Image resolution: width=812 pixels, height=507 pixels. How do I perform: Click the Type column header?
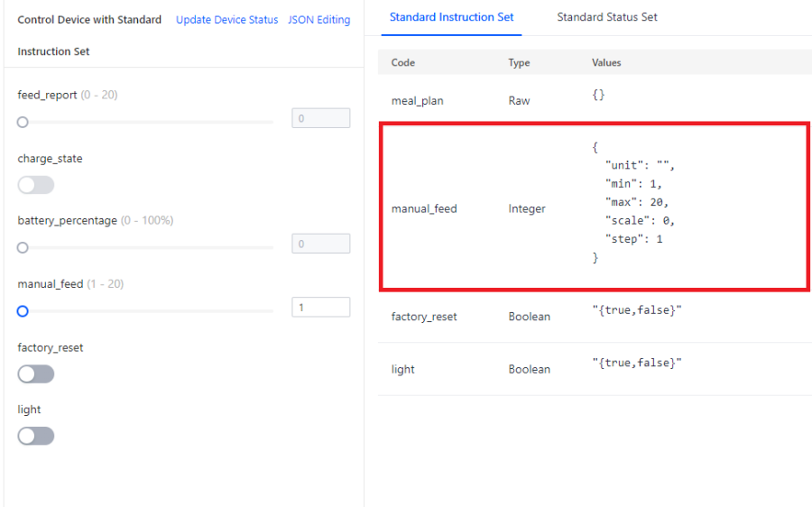(519, 63)
